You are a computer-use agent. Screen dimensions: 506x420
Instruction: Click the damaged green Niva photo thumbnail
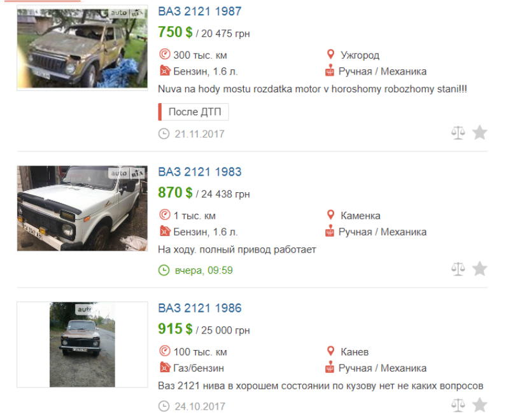[80, 48]
